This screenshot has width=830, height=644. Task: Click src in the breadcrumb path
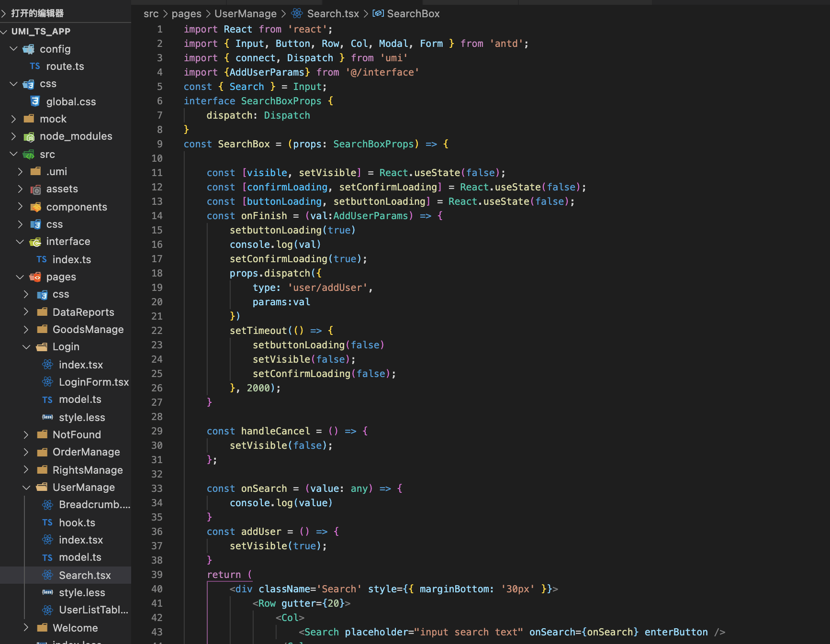click(151, 14)
